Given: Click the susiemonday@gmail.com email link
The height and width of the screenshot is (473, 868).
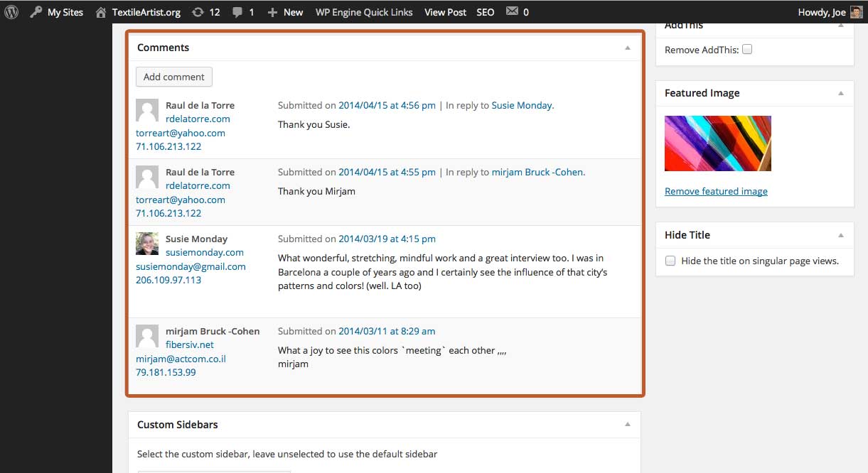Looking at the screenshot, I should [x=191, y=266].
